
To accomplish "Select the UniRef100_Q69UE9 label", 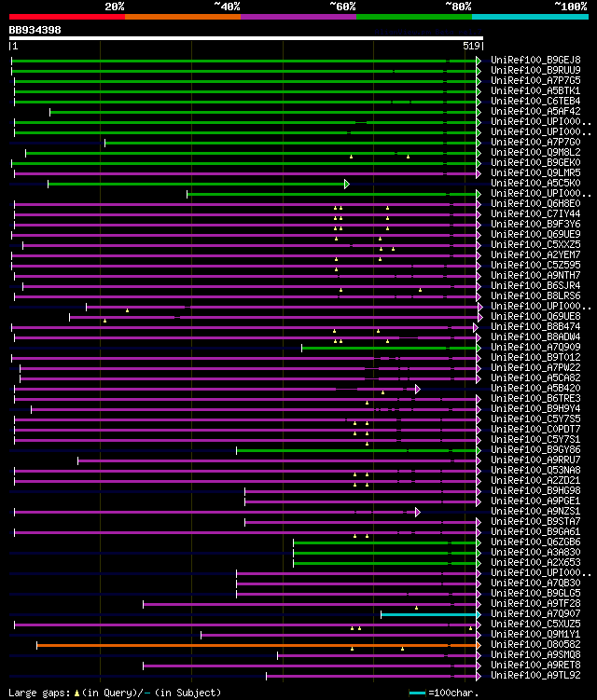I will coord(535,234).
